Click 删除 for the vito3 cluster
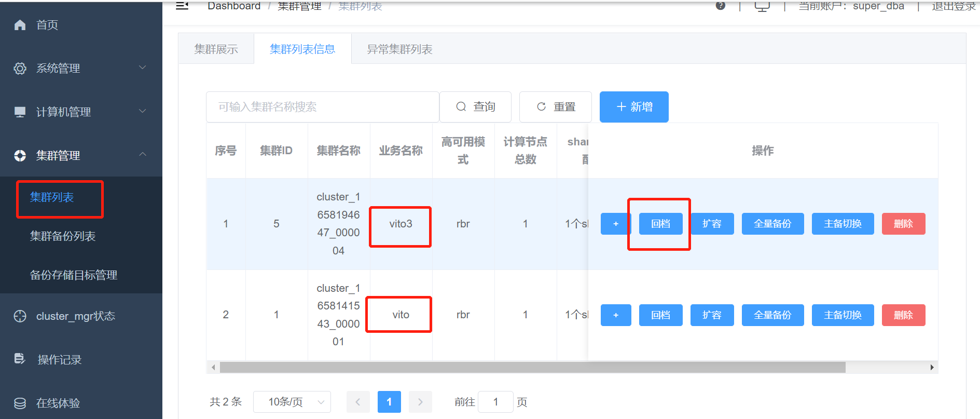980x419 pixels. click(903, 224)
